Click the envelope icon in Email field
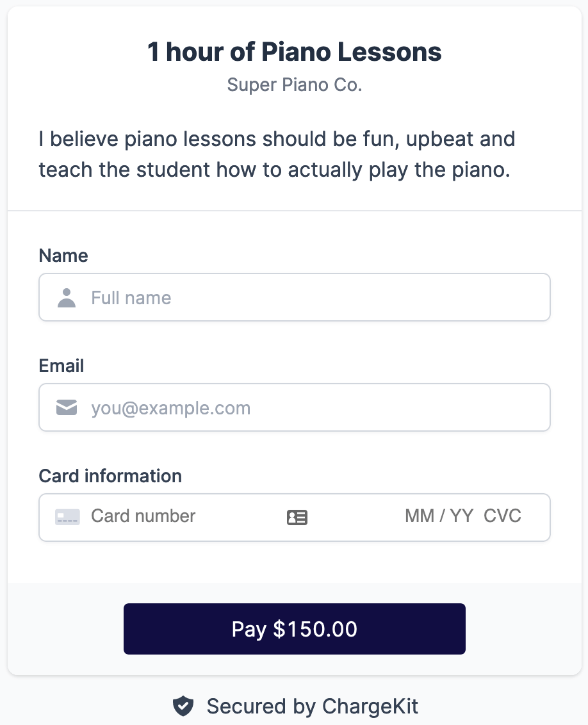The height and width of the screenshot is (725, 588). point(67,407)
